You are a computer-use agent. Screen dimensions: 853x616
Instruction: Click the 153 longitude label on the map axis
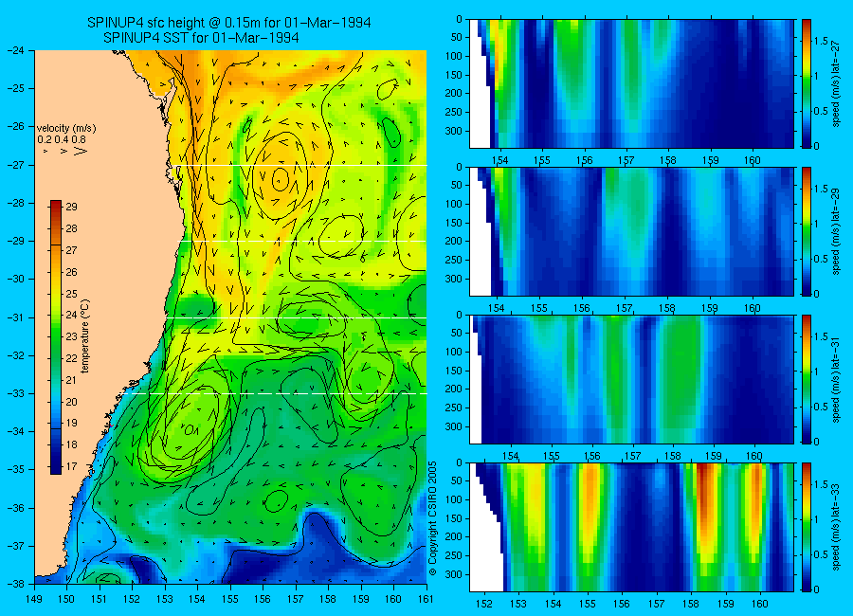click(x=165, y=599)
